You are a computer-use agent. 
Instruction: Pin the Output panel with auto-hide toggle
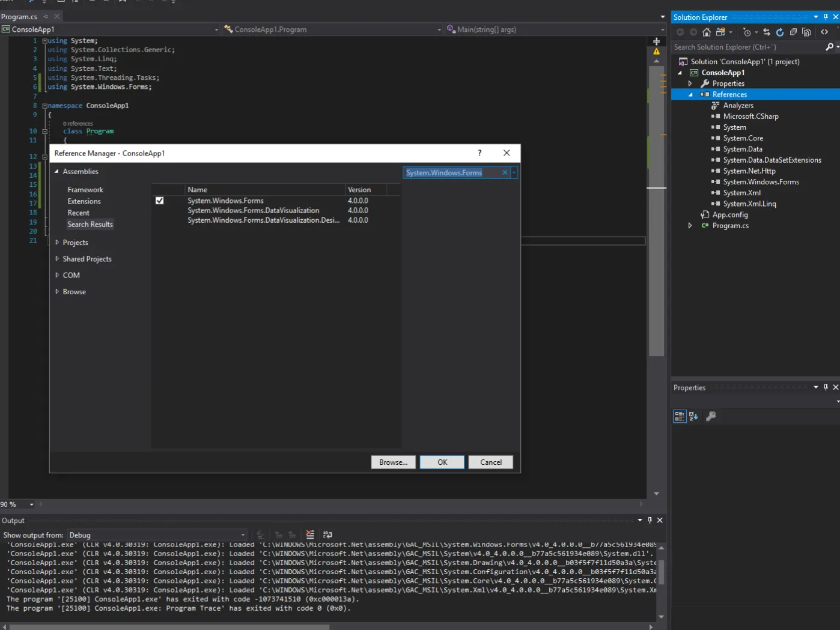650,520
